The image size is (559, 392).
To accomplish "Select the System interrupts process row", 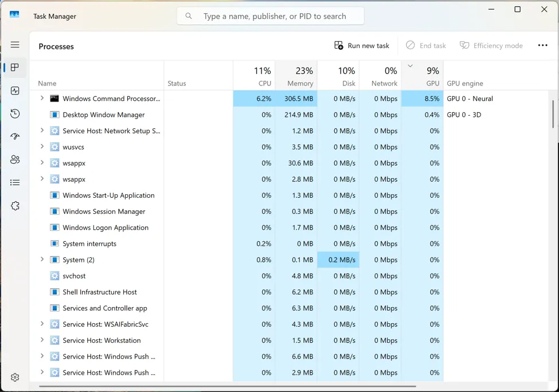I will point(289,244).
